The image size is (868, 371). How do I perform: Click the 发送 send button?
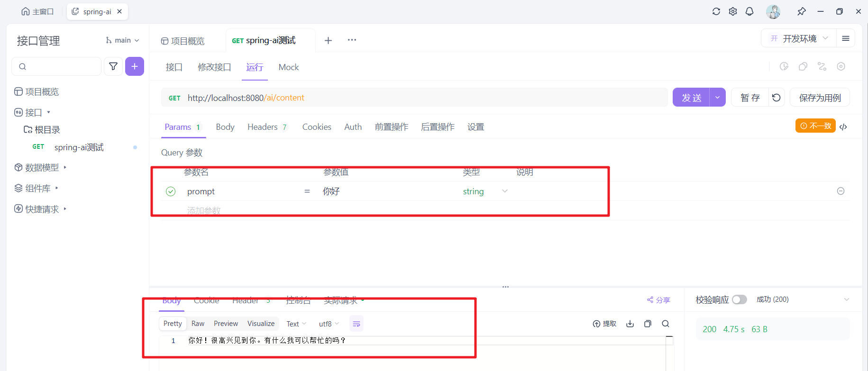tap(691, 98)
